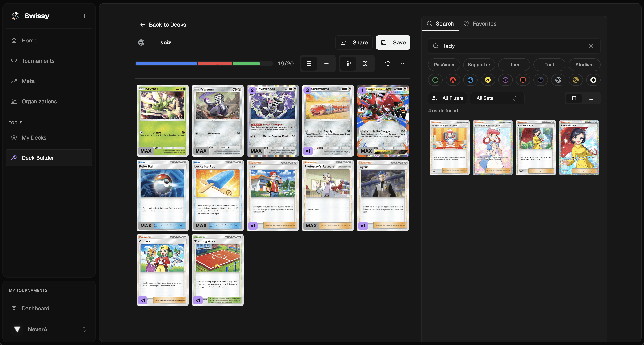
Task: Switch deck to grid image view
Action: pos(309,64)
